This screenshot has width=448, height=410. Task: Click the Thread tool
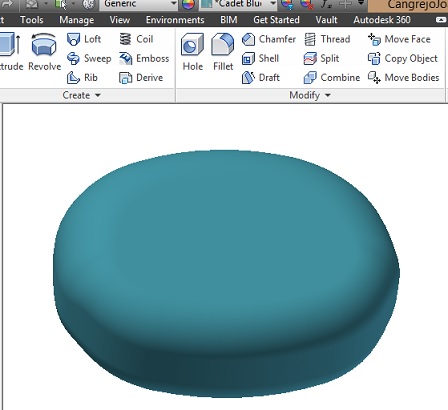tap(327, 39)
